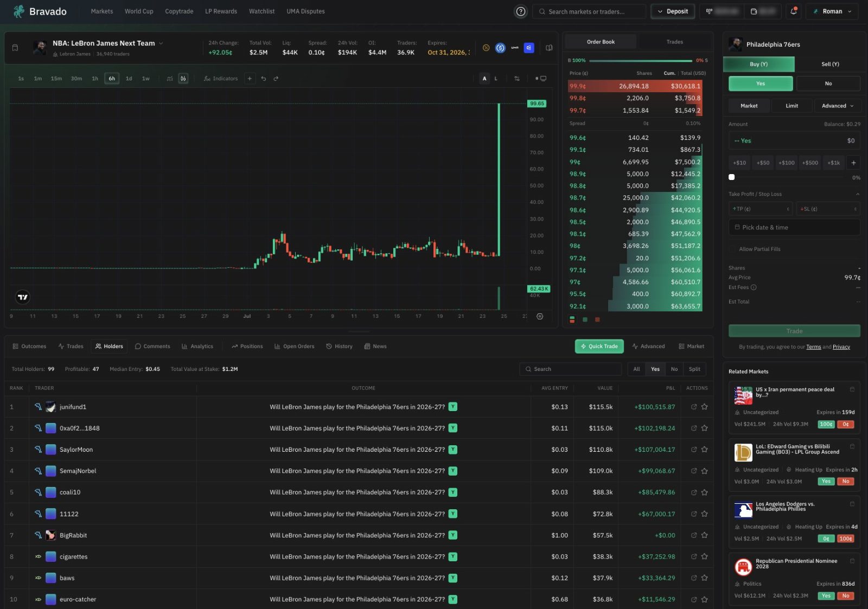Open the chart layout display dropdown
Image resolution: width=868 pixels, height=609 pixels.
pyautogui.click(x=541, y=79)
